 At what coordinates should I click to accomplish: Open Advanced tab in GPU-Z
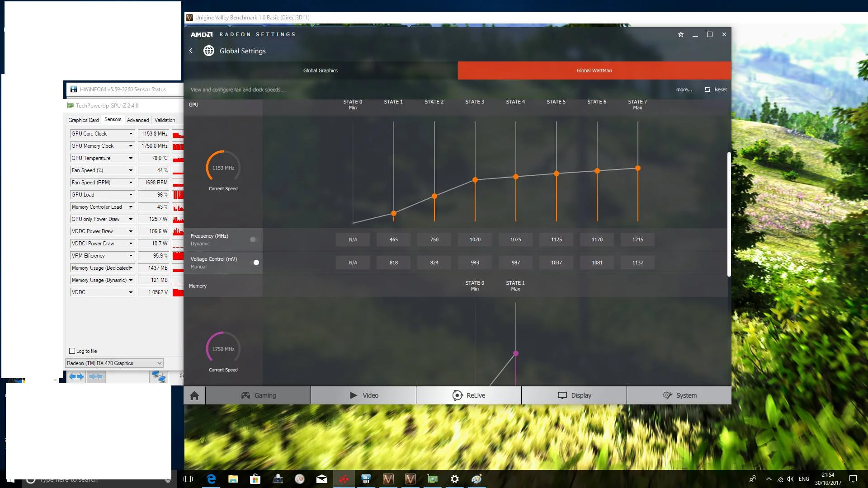(138, 120)
